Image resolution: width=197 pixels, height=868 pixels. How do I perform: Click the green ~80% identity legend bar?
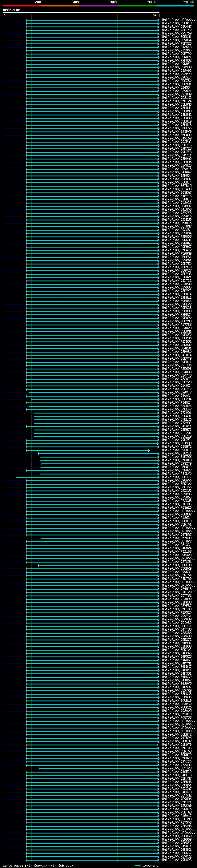click(x=137, y=6)
